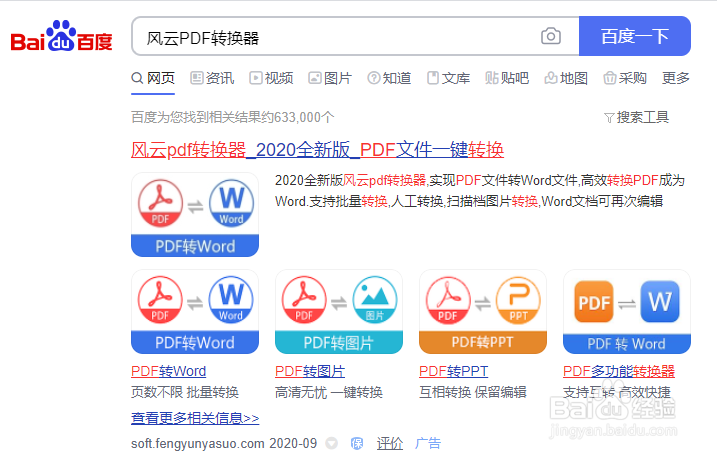Go to the 图片 tab
This screenshot has height=455, width=717.
pos(330,78)
